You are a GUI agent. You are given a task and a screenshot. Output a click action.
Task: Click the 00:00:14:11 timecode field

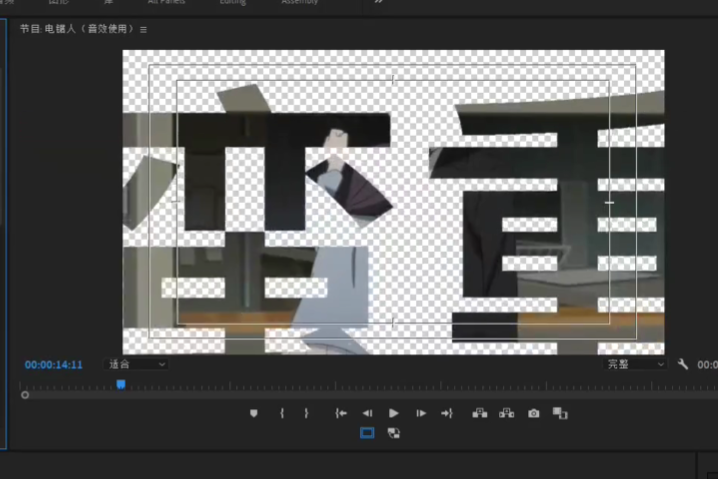(x=54, y=365)
